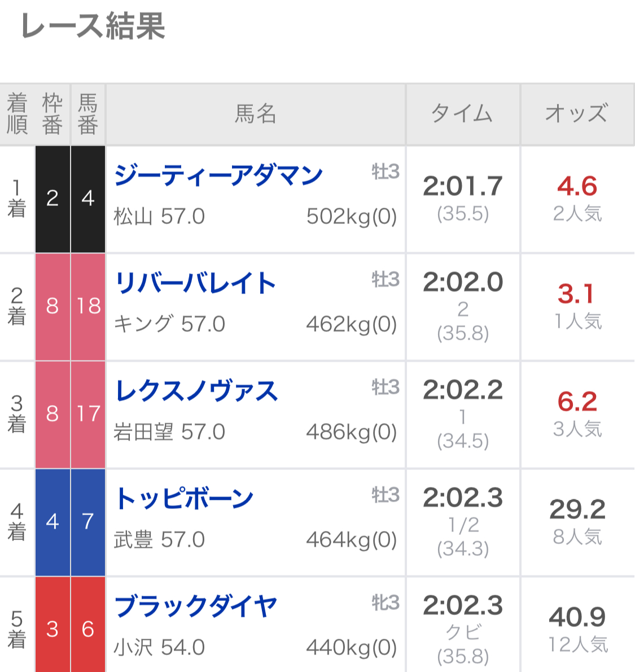Click the 馬名 column header
The width and height of the screenshot is (635, 672).
click(x=255, y=115)
